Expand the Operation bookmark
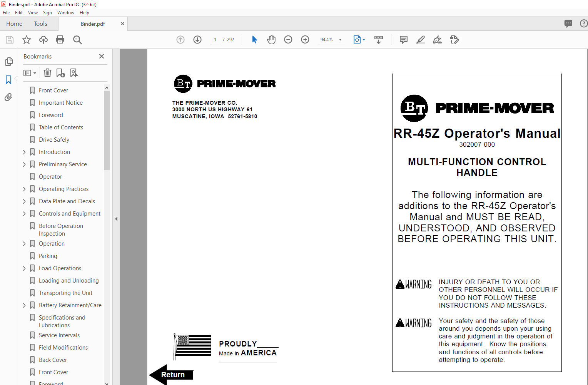Viewport: 588px width, 385px height. tap(24, 244)
